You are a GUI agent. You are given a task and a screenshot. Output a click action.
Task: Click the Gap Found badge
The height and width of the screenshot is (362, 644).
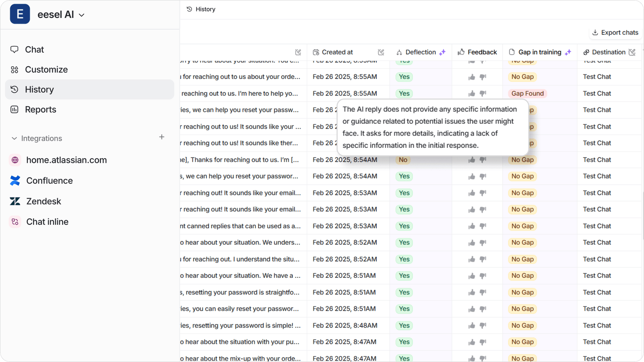tap(527, 93)
